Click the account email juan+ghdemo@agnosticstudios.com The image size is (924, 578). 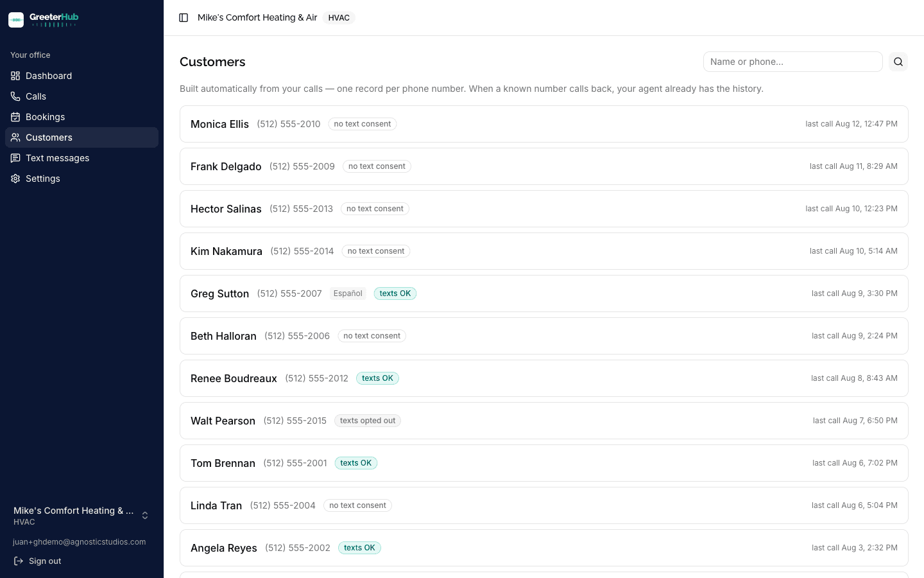(x=80, y=542)
